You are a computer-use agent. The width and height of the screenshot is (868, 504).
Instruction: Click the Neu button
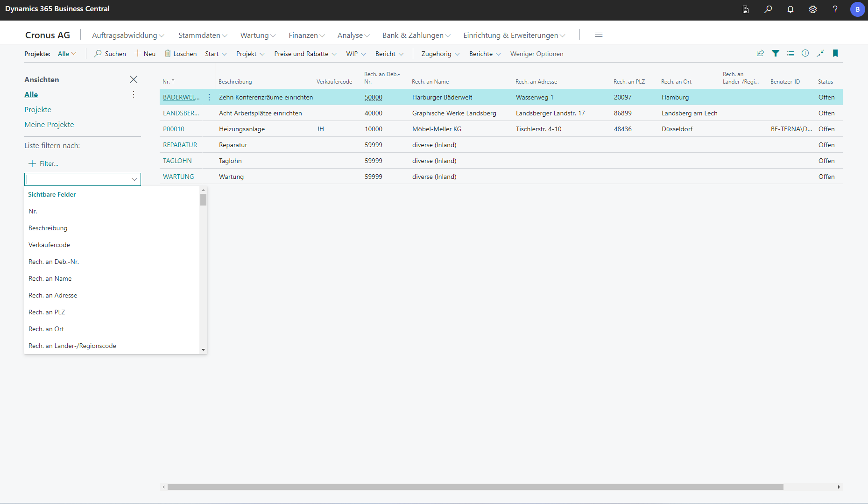tap(145, 54)
